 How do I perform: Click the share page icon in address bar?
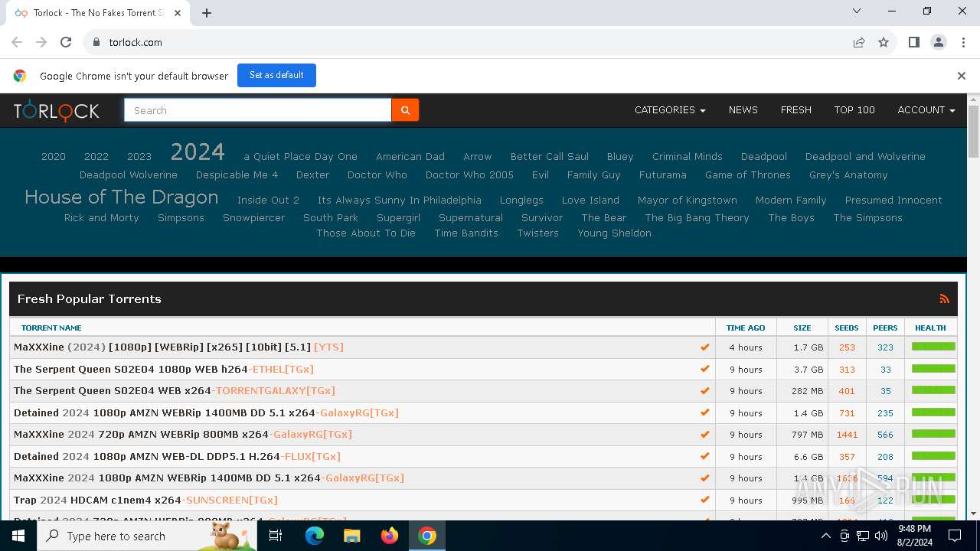point(859,42)
